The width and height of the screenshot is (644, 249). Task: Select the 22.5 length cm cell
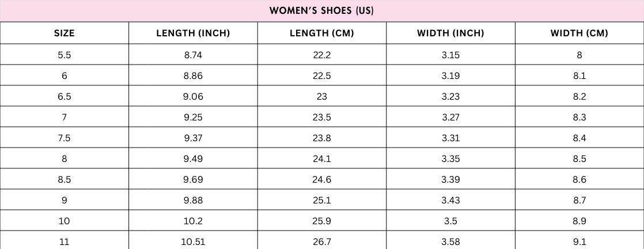coord(321,76)
